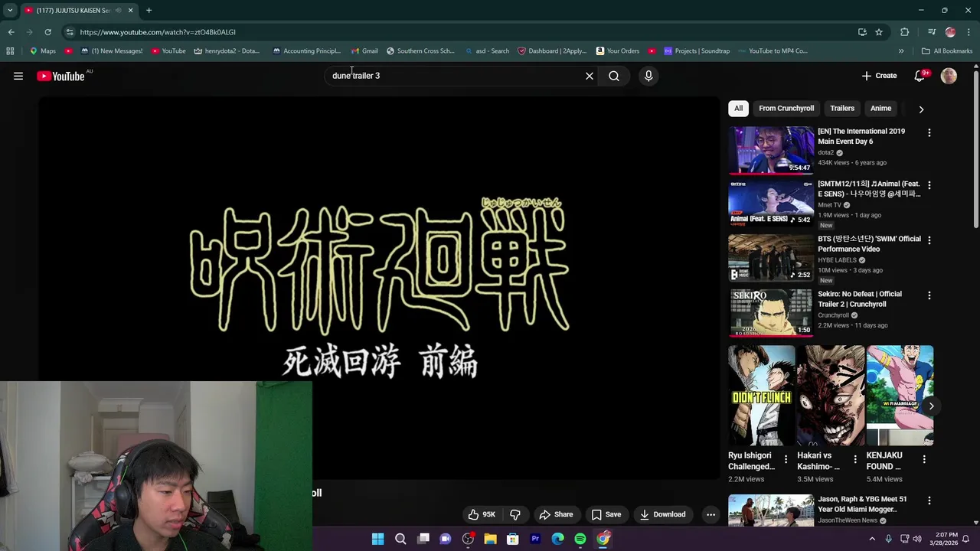This screenshot has height=551, width=980.
Task: Open the Projects | Soundtrap bookmark
Action: pos(696,51)
